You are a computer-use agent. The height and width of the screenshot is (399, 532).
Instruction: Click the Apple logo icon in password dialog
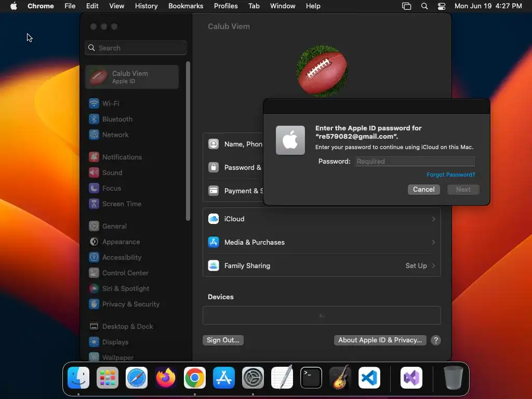tap(290, 140)
